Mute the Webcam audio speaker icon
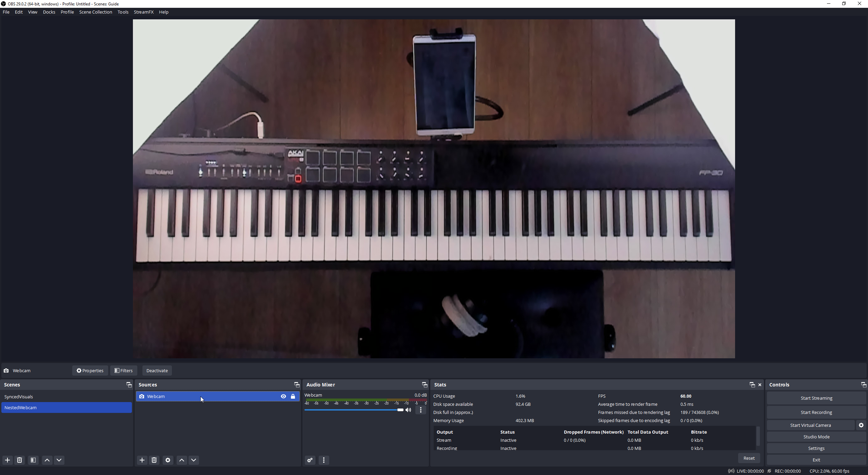 point(409,410)
